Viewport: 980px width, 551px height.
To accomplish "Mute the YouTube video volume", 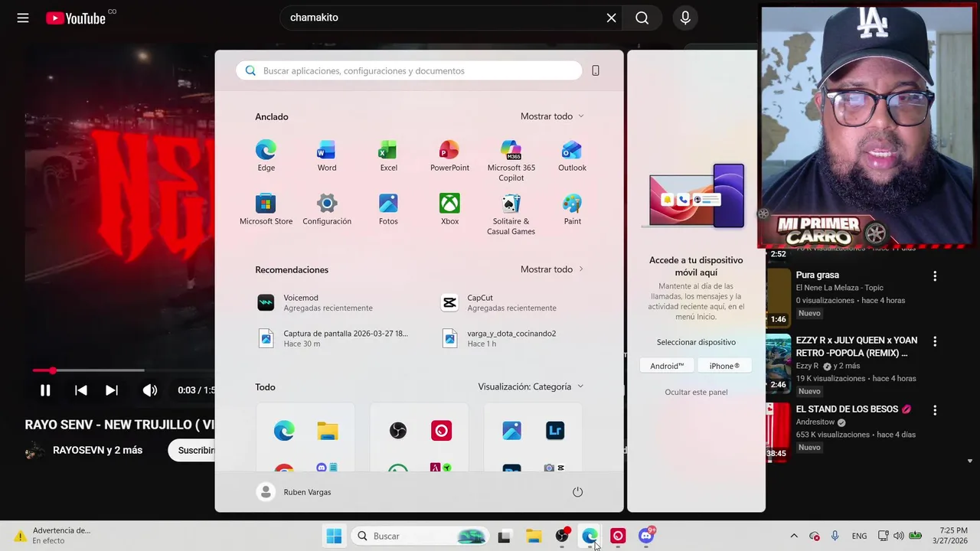I will pyautogui.click(x=150, y=390).
